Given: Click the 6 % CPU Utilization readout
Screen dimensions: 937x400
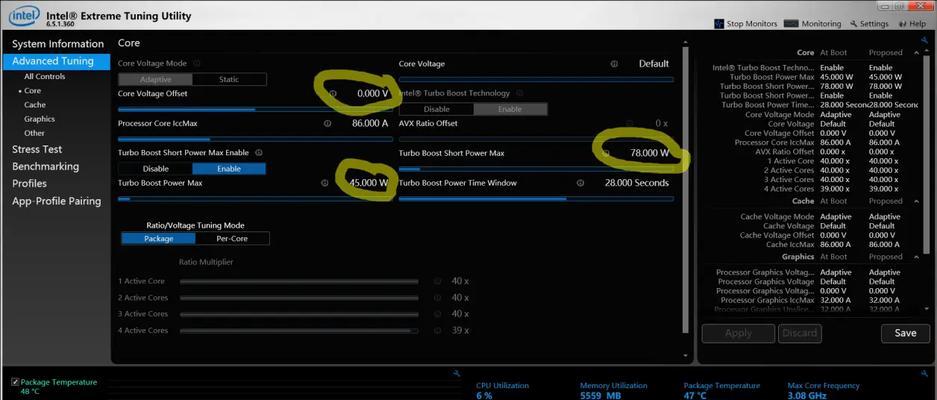Looking at the screenshot, I should pos(484,395).
